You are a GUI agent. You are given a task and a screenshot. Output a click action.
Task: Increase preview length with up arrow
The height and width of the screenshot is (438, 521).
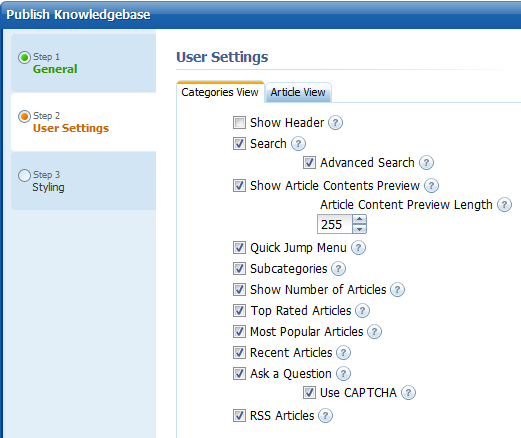[359, 219]
